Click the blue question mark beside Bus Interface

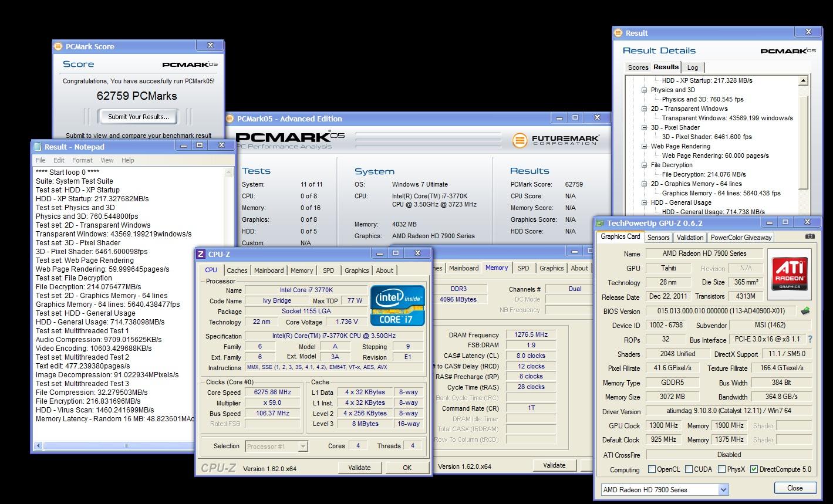click(810, 340)
